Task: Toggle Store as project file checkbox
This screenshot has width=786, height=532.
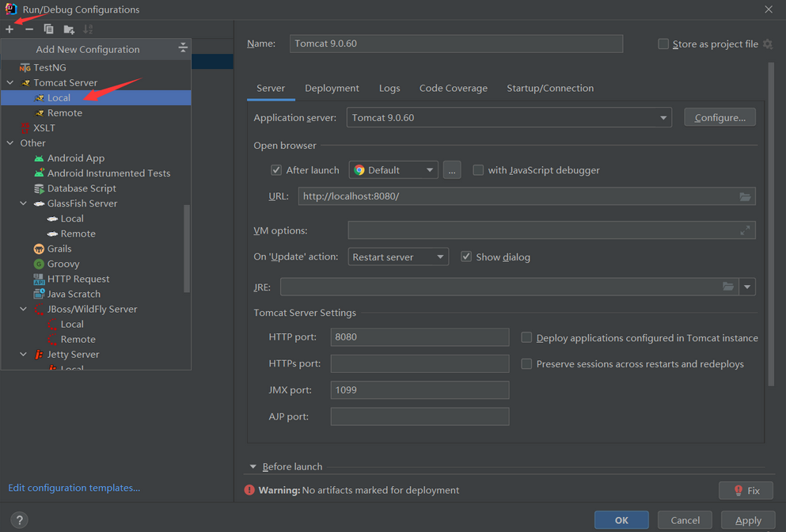Action: [663, 44]
